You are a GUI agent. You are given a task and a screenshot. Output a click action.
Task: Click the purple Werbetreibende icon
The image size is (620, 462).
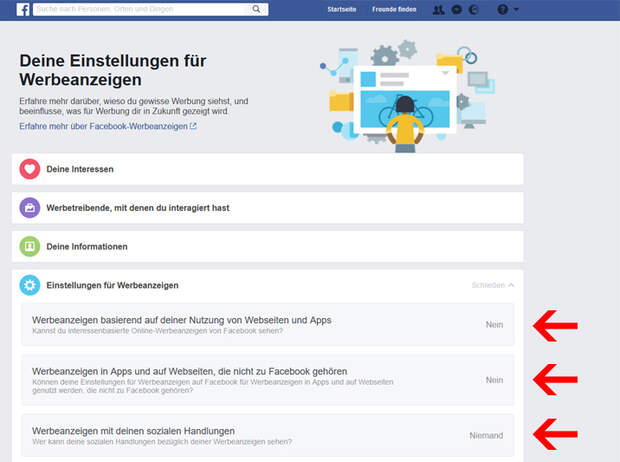point(30,208)
